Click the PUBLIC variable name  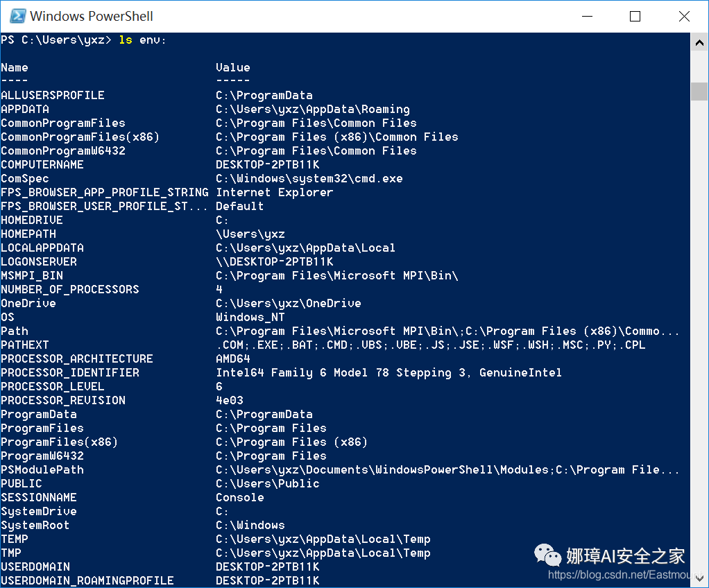pyautogui.click(x=22, y=483)
